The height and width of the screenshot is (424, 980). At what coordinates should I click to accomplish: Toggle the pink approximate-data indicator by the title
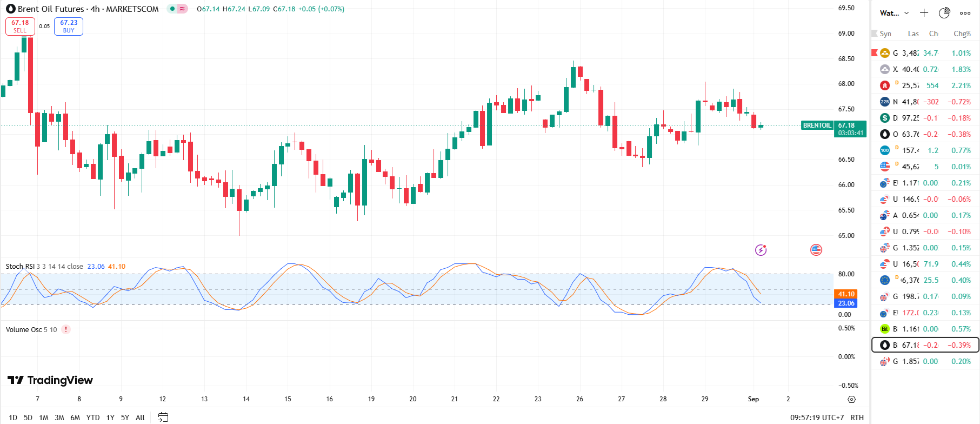coord(183,9)
